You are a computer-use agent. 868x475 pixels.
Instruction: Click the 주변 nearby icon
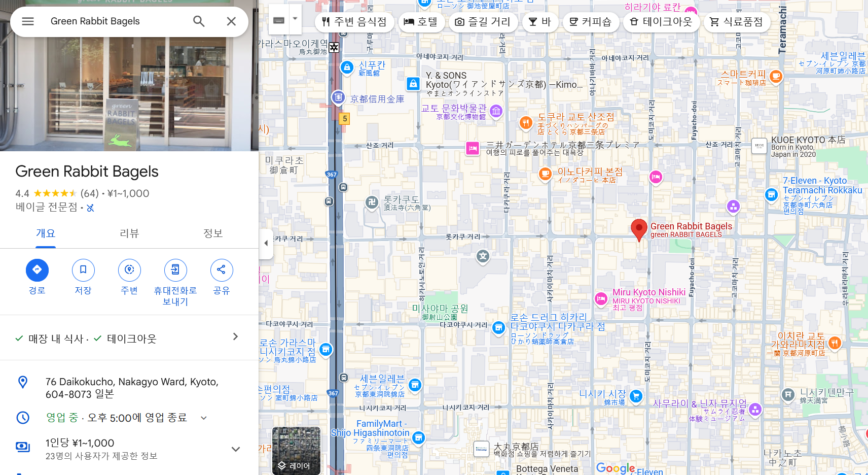tap(129, 270)
